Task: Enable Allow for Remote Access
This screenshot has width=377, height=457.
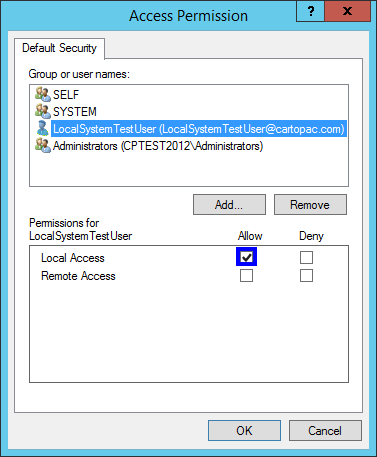Action: coord(246,275)
